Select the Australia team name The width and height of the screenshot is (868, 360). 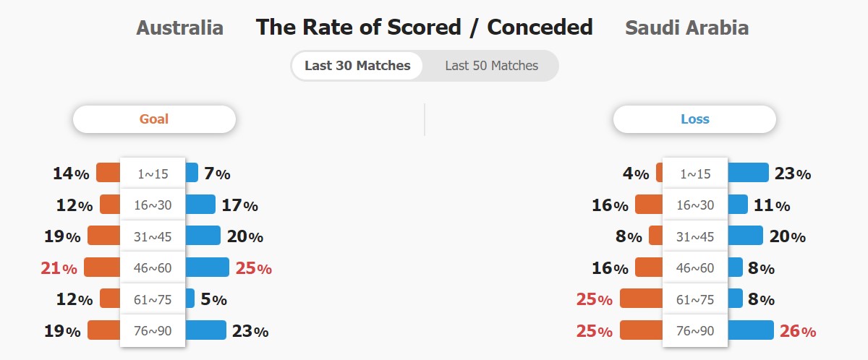coord(179,28)
